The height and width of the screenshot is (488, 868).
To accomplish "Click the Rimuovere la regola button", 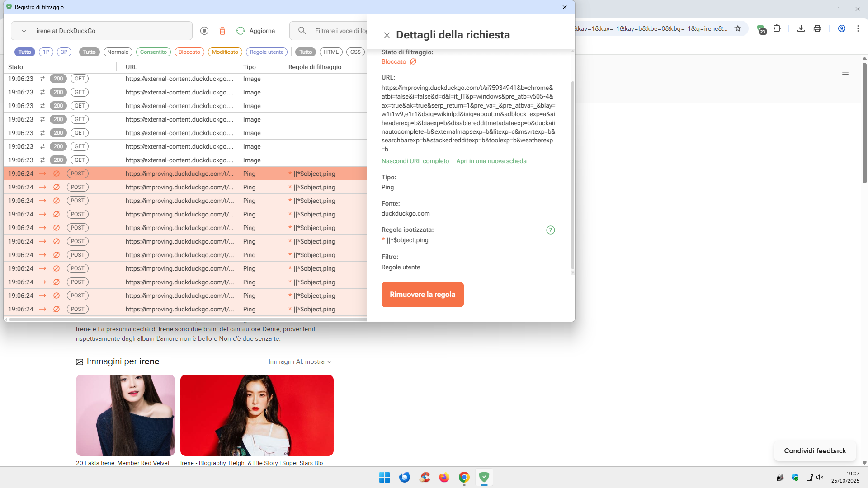I will [422, 295].
